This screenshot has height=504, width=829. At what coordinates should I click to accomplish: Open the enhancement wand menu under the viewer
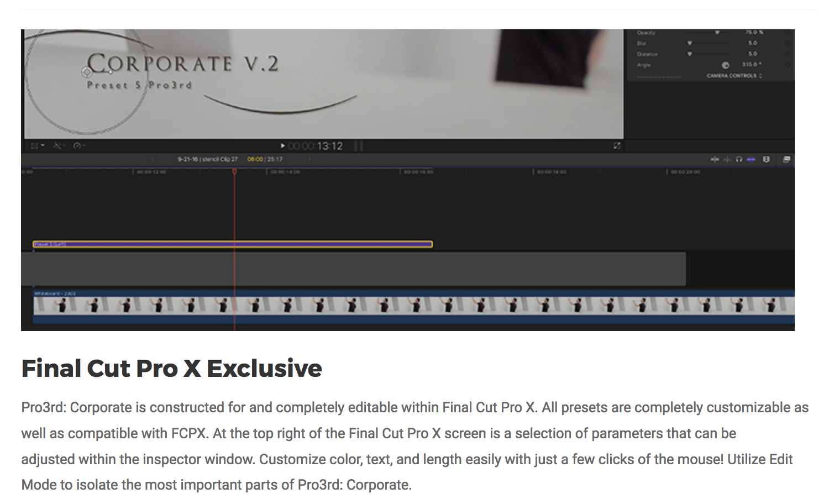(59, 146)
